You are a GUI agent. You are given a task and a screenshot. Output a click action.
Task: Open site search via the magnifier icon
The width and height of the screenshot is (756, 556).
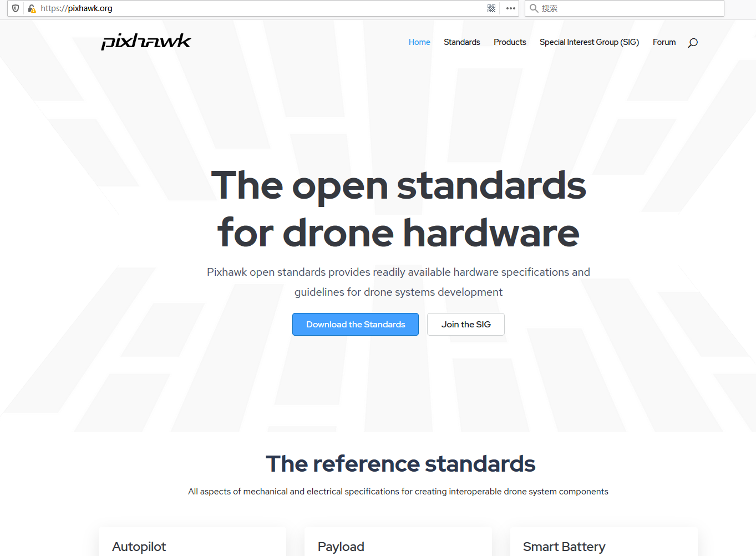693,43
